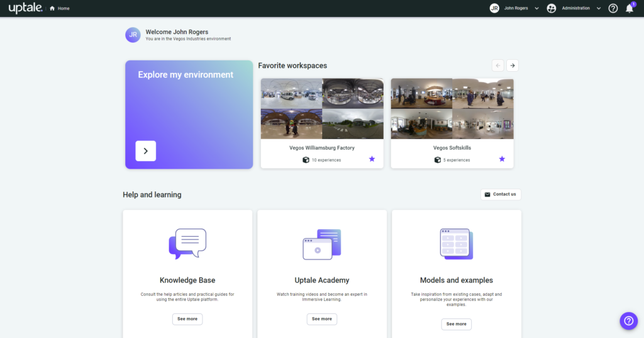Open the floating help widget button
This screenshot has height=338, width=644.
[x=628, y=320]
